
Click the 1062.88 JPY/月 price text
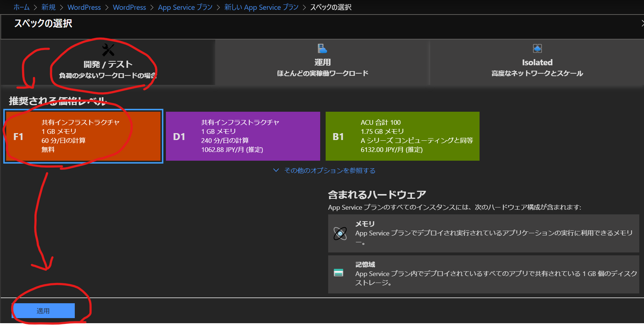coord(232,149)
